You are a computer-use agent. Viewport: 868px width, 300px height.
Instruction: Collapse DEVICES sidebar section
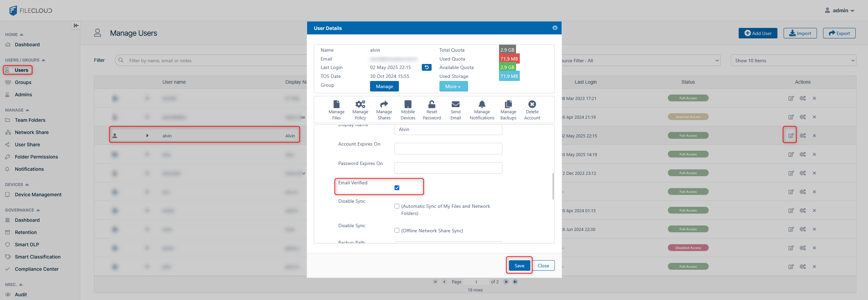(x=17, y=185)
